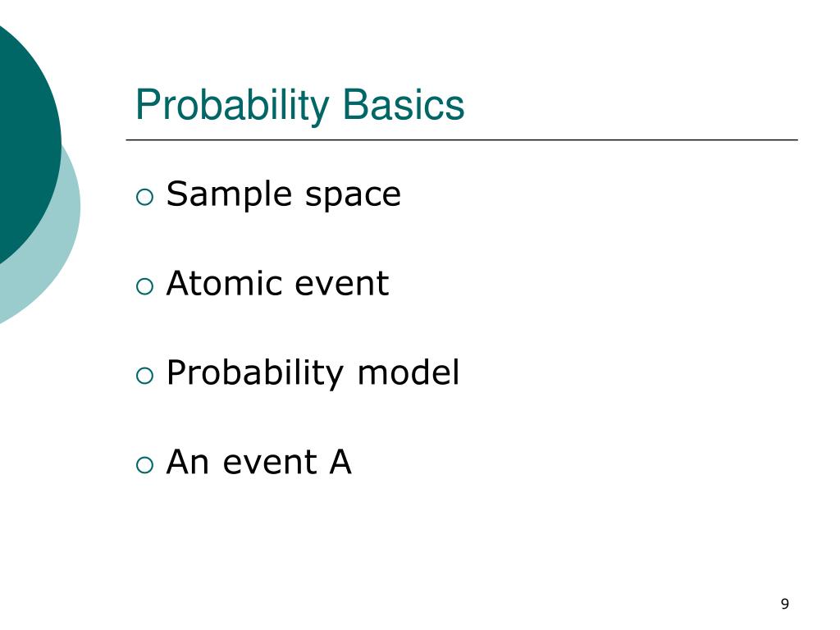
Task: Click the word Basics in the title
Action: coord(403,104)
